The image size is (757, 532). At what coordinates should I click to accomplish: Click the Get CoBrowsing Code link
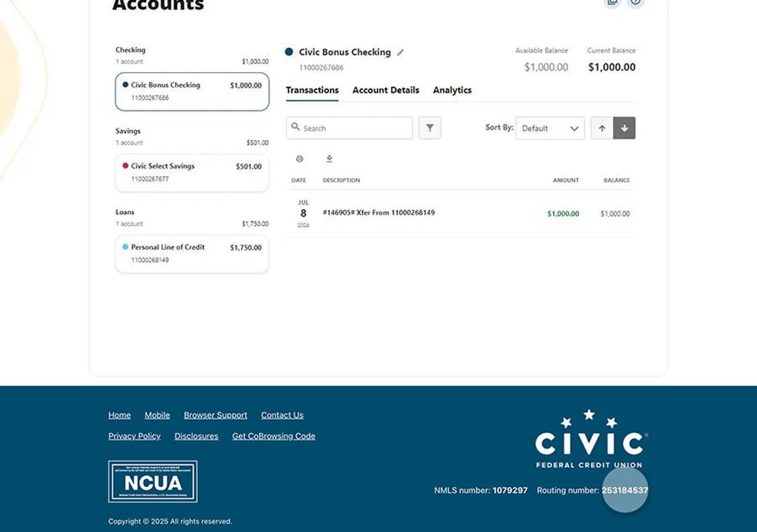(273, 436)
